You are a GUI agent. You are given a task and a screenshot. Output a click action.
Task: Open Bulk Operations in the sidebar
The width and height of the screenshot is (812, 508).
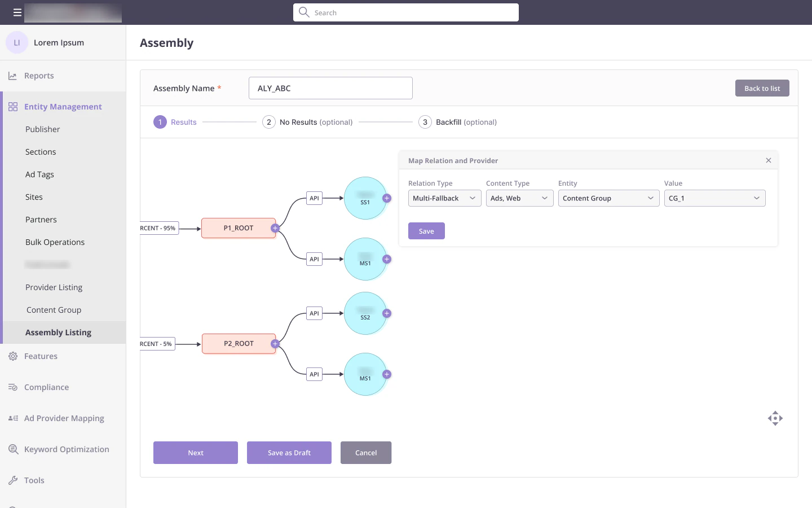click(x=55, y=242)
